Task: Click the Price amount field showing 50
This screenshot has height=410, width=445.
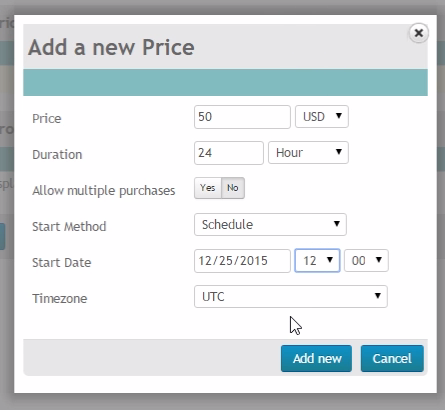Action: click(242, 117)
